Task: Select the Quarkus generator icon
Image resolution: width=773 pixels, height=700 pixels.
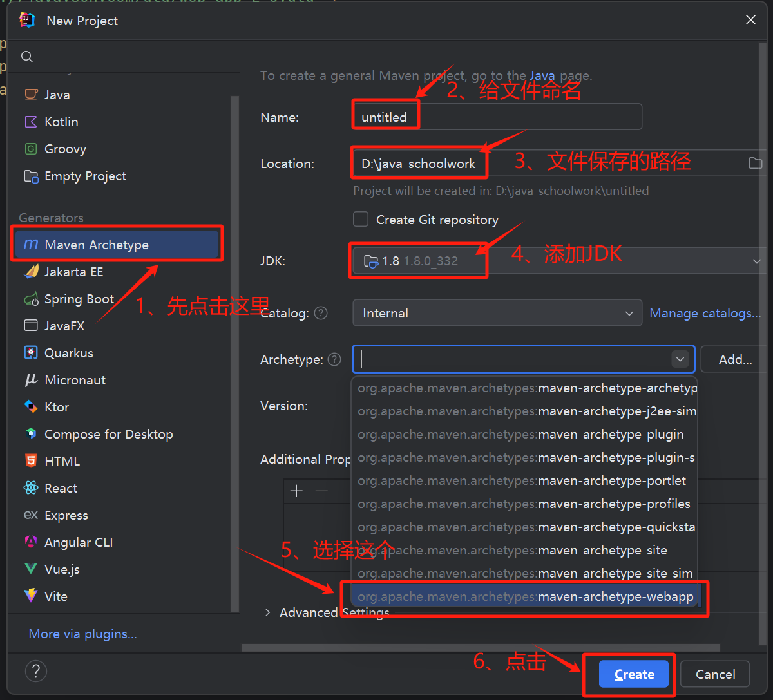Action: 31,353
